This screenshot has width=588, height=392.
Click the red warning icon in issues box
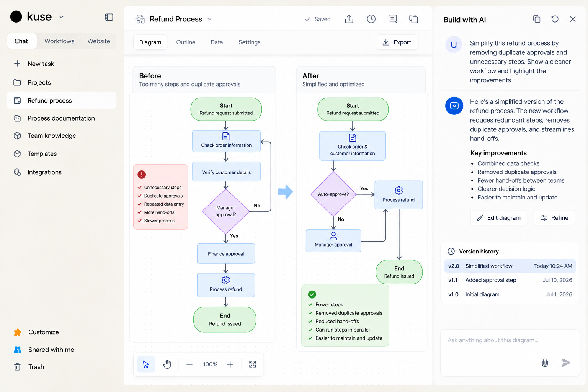coord(142,175)
